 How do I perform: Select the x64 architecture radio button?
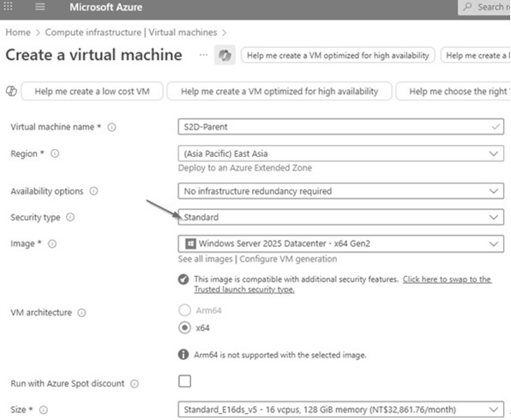click(184, 327)
